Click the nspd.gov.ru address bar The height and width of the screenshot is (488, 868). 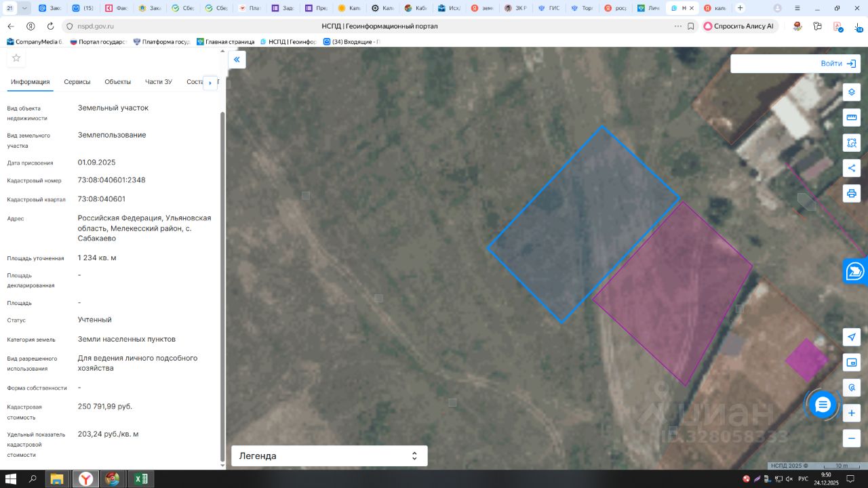(x=97, y=26)
